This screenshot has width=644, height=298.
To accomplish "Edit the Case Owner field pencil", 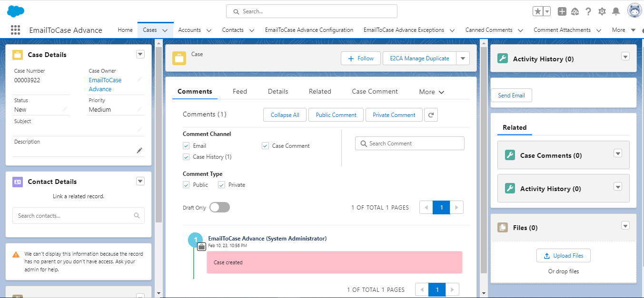I will (x=139, y=80).
